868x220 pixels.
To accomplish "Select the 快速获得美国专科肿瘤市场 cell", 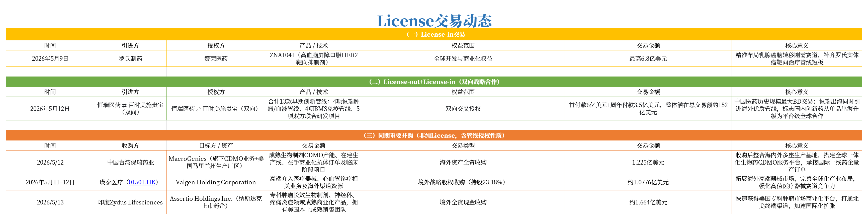I will click(797, 202).
